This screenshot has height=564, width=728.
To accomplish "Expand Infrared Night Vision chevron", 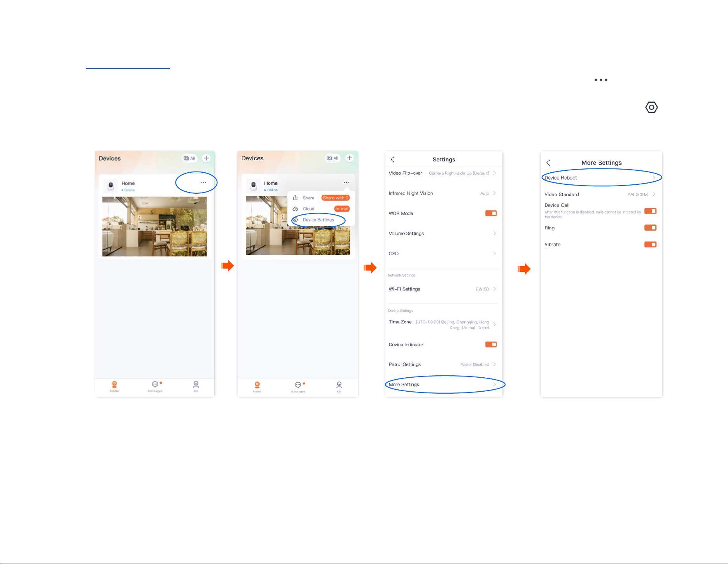I will coord(494,193).
